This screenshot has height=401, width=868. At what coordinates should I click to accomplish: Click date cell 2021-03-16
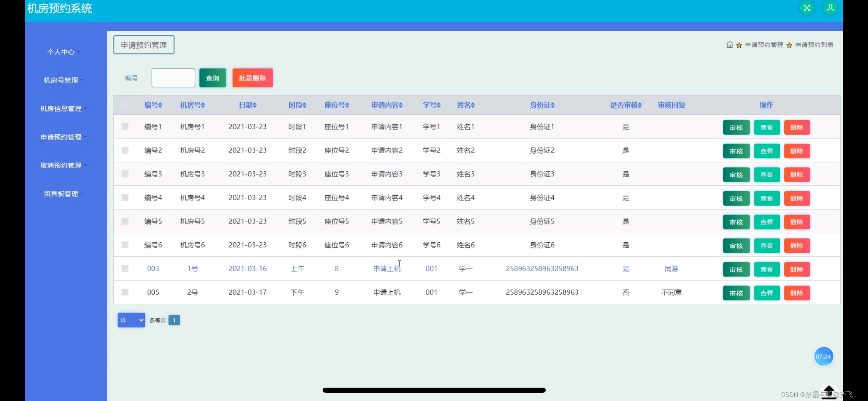click(248, 269)
